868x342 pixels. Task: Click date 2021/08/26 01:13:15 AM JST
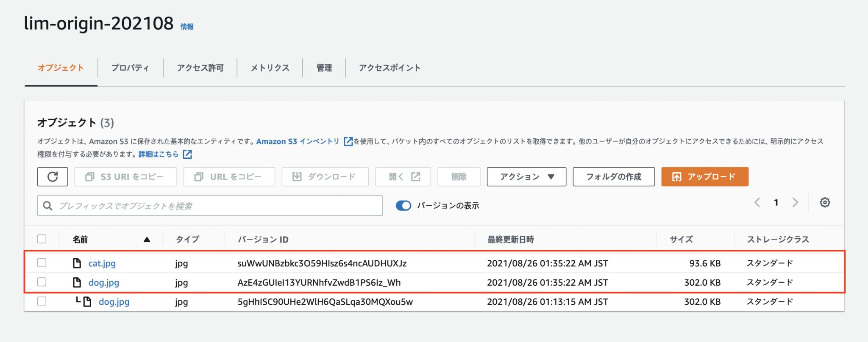pyautogui.click(x=548, y=302)
